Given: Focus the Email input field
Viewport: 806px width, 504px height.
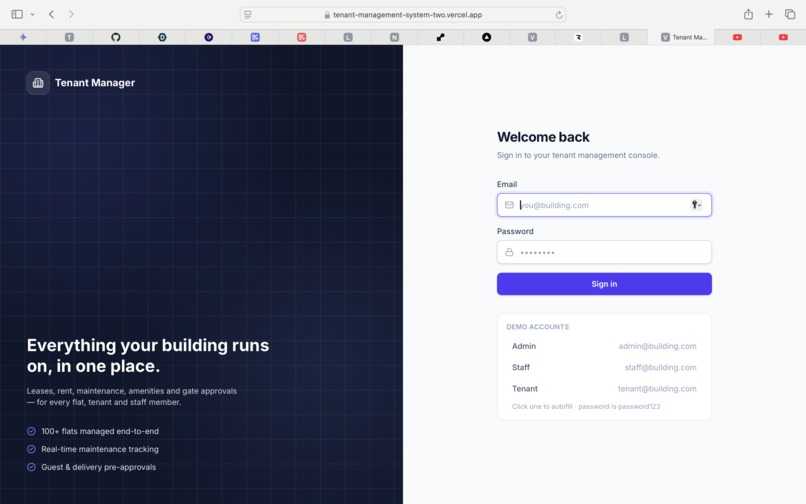Looking at the screenshot, I should (604, 205).
